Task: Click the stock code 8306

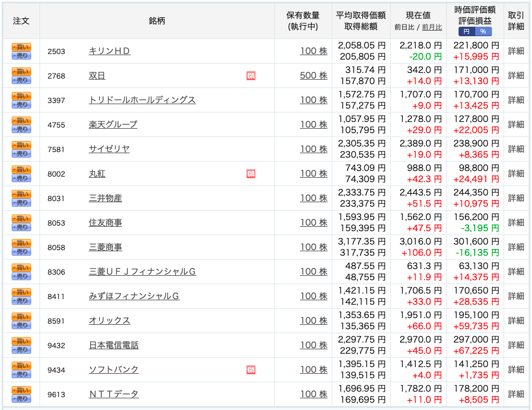Action: pyautogui.click(x=56, y=272)
